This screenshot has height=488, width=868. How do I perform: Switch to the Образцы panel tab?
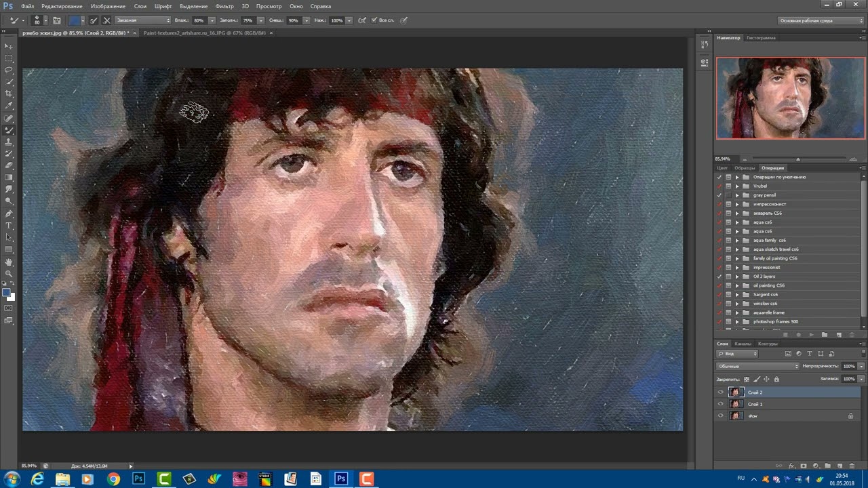click(745, 167)
